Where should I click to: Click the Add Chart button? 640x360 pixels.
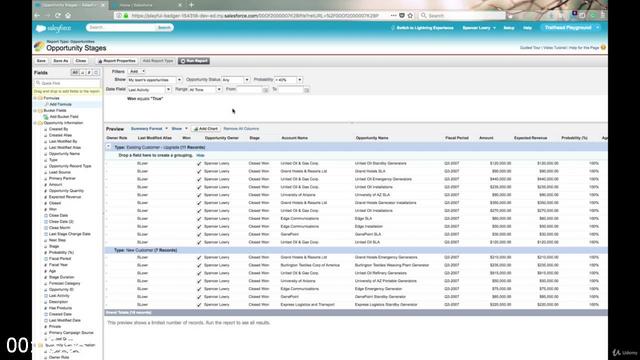(x=206, y=129)
